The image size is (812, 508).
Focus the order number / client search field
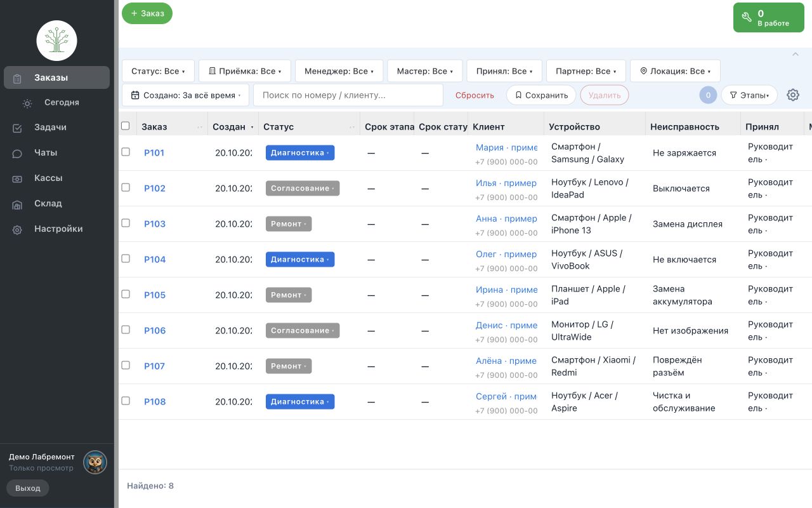tap(348, 95)
